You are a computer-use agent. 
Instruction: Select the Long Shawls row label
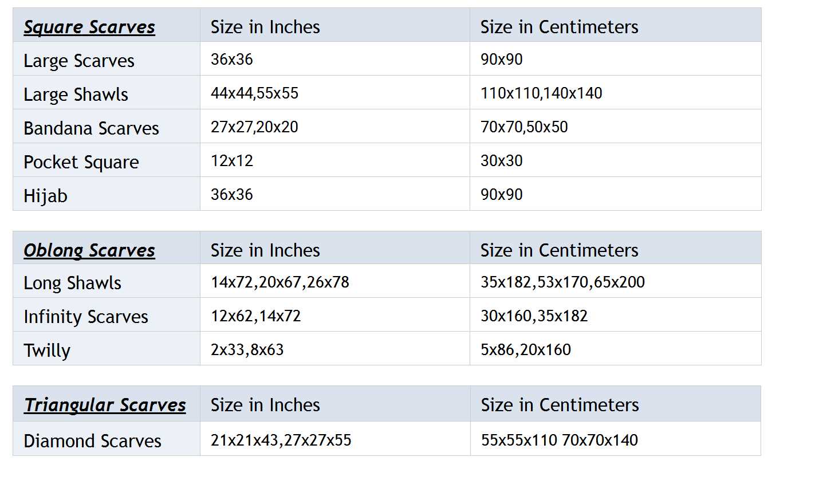click(x=72, y=283)
